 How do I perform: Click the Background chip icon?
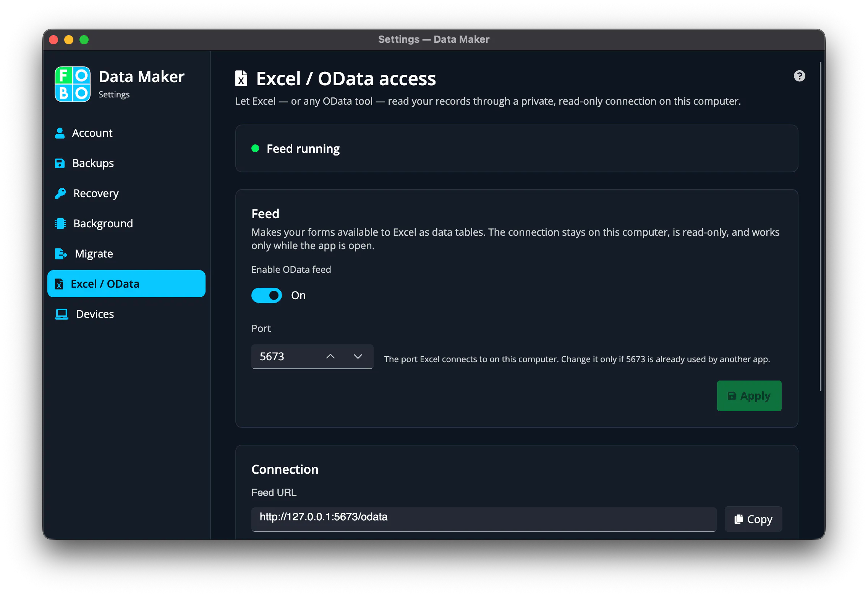pos(60,223)
